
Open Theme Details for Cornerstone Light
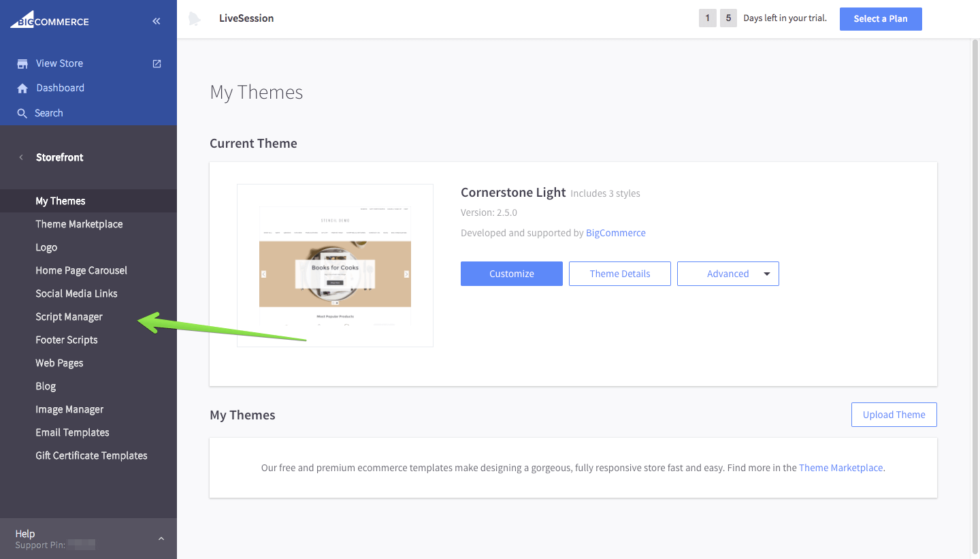tap(619, 273)
